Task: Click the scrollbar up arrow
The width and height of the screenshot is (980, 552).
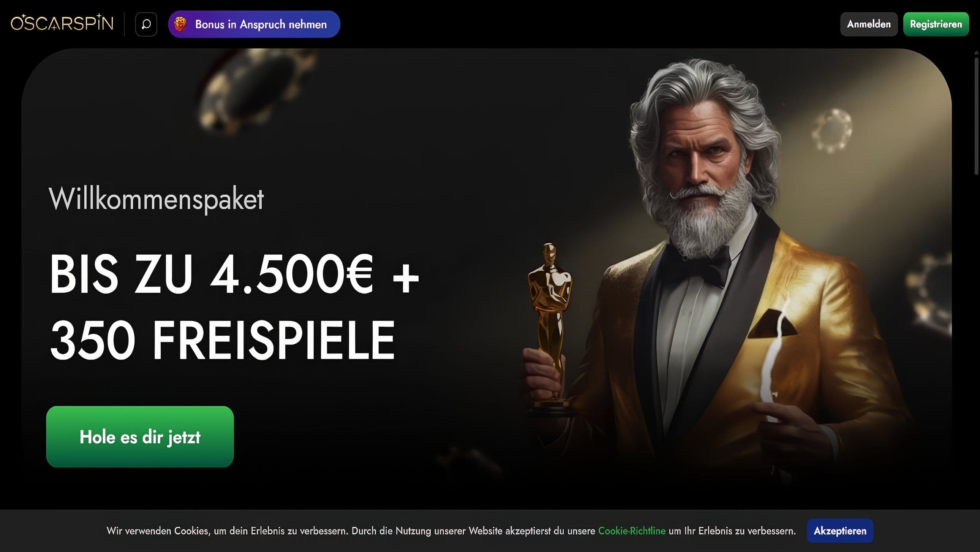Action: click(977, 52)
